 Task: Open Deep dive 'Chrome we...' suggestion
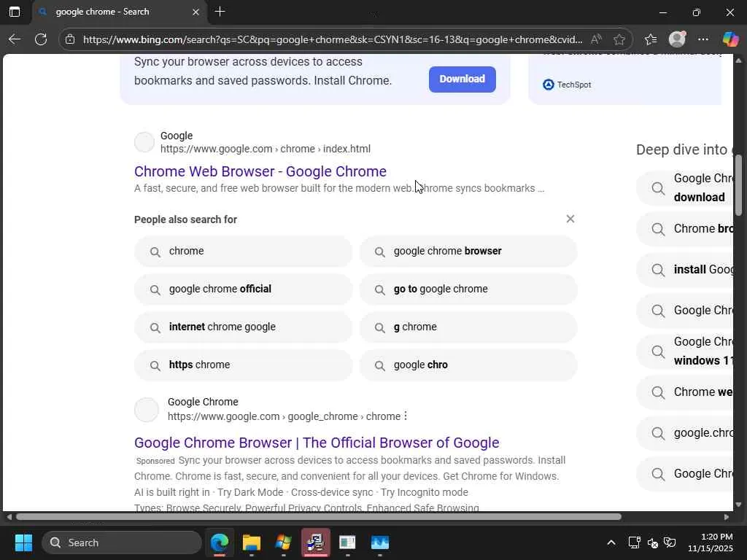(x=685, y=392)
